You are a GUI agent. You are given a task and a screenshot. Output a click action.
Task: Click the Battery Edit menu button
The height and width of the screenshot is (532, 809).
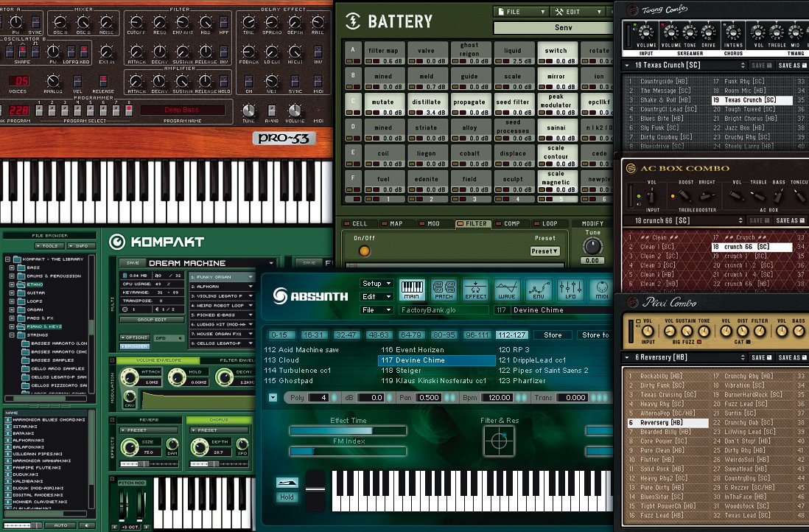[577, 11]
